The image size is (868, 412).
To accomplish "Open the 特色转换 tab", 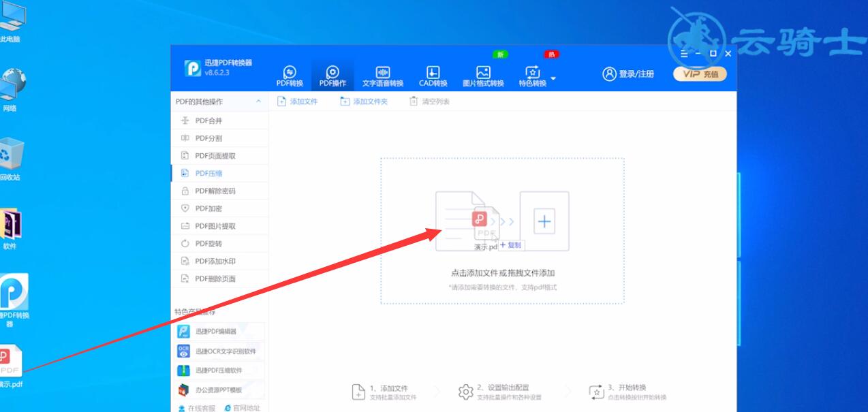I will (532, 76).
